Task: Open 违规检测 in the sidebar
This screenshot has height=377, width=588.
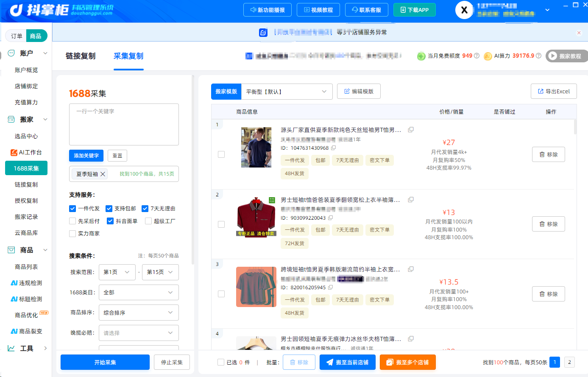Action: click(x=26, y=283)
